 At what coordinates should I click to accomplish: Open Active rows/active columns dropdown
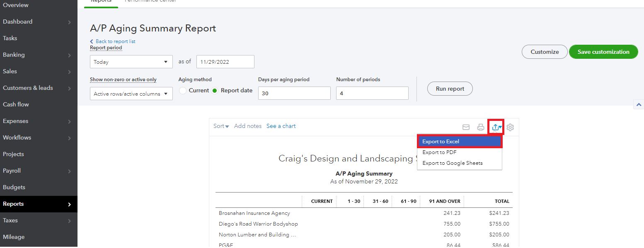tap(131, 94)
